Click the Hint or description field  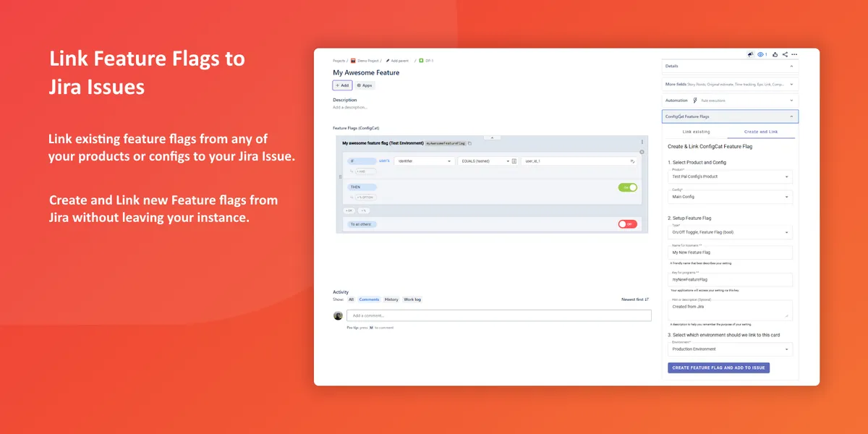point(730,310)
